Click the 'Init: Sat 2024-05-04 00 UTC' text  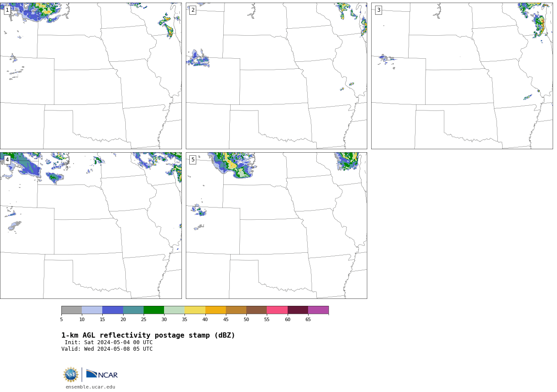[109, 342]
